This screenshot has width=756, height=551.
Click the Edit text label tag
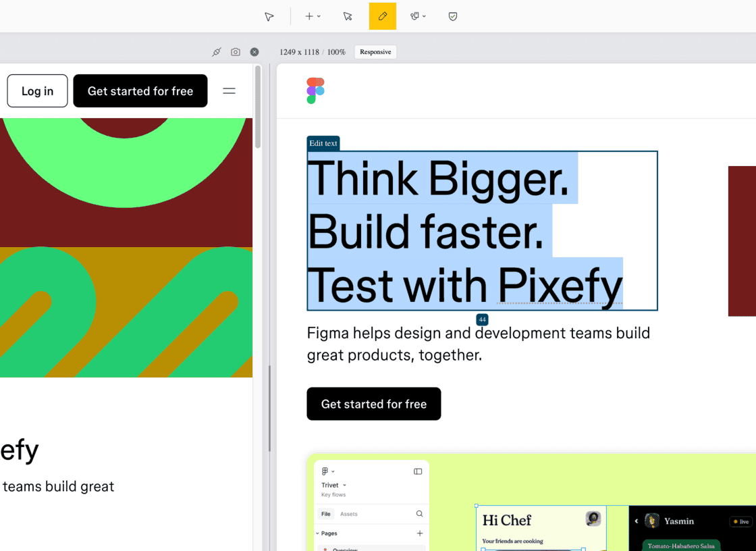point(323,143)
